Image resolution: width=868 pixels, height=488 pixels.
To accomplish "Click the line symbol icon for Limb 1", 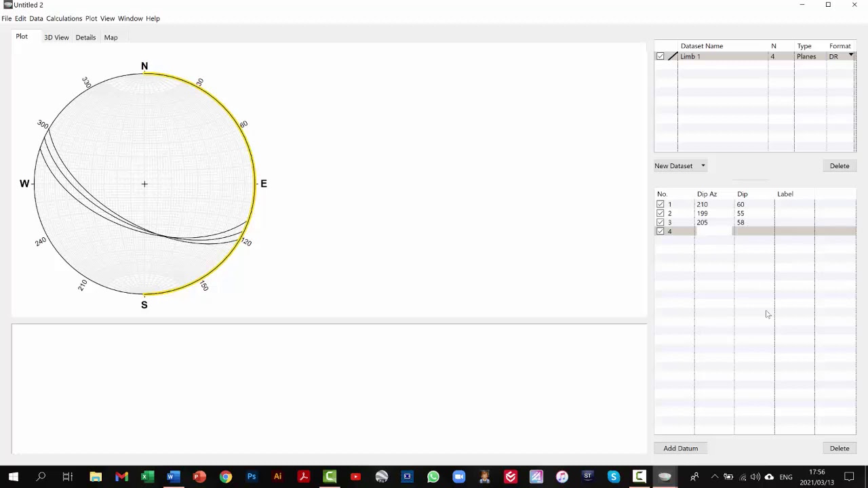I will pyautogui.click(x=672, y=56).
